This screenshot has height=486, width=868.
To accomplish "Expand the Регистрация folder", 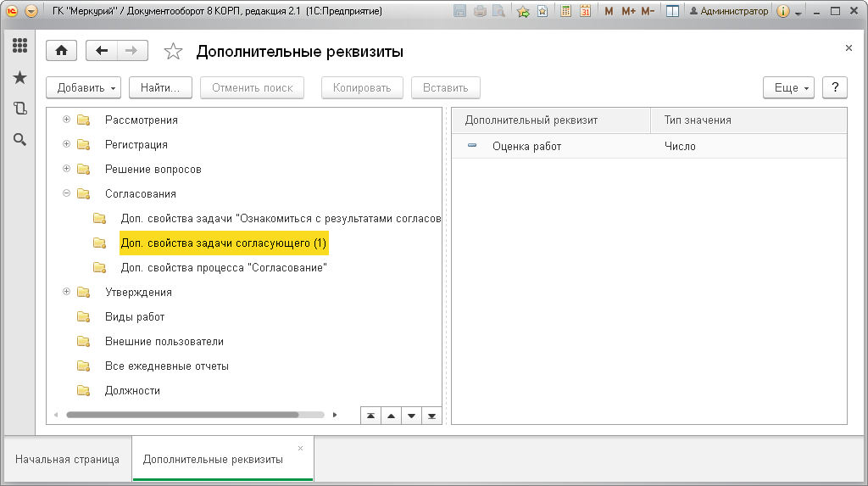I will (x=66, y=144).
